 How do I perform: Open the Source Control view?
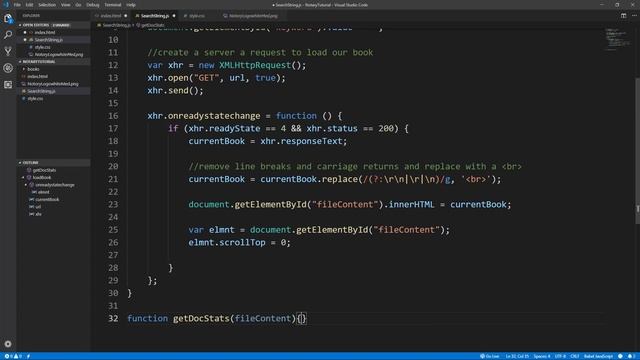8,51
